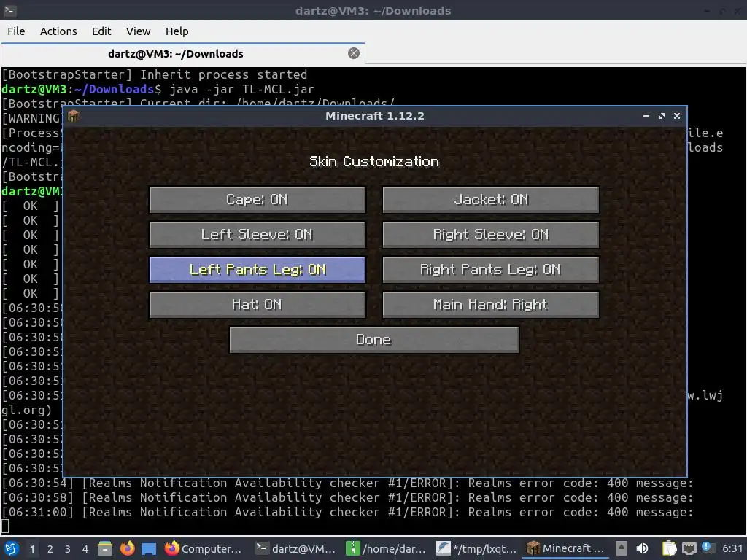Launch Firefox from the panel quicklaunch
Screen dimensions: 747x560
(x=127, y=548)
